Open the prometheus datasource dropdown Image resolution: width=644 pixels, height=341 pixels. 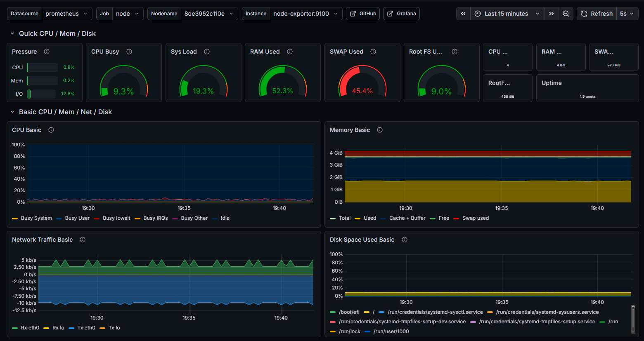pos(67,13)
